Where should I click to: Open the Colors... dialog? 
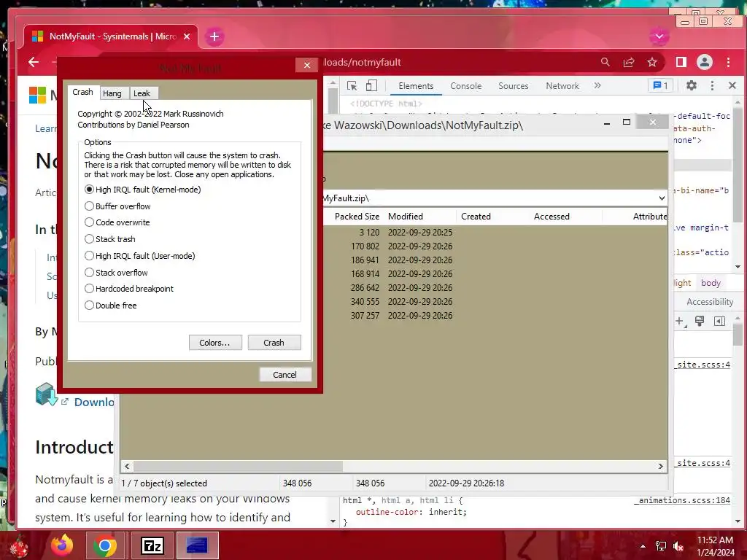click(215, 343)
